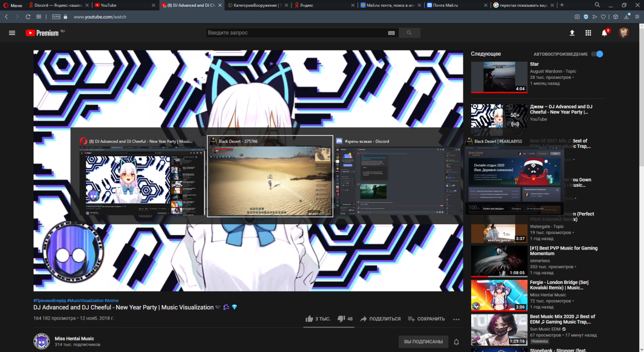Open Opera easy setup sliders icon

(x=636, y=16)
